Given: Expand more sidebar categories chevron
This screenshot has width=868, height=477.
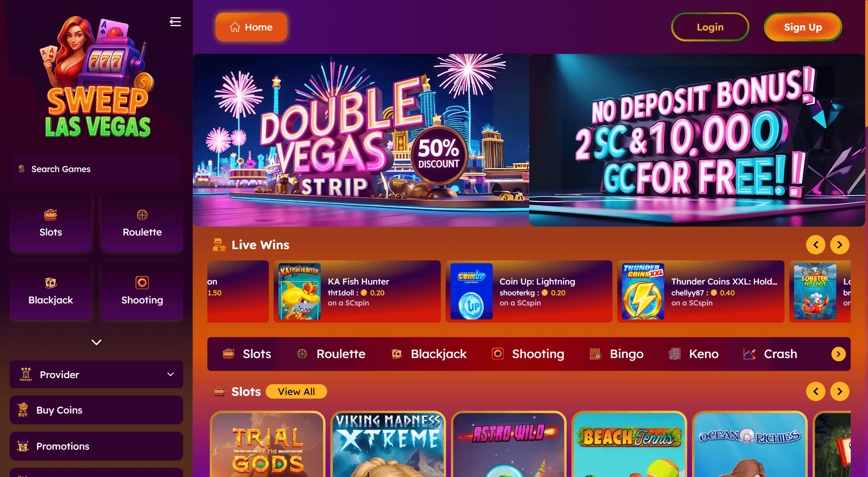Looking at the screenshot, I should (x=96, y=342).
